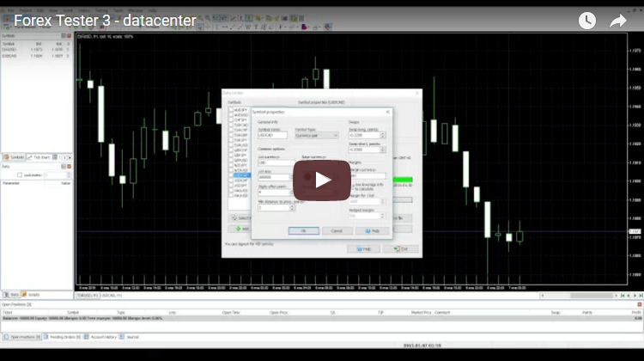Click the Swap long points stepper
Image resolution: width=644 pixels, height=361 pixels.
(x=382, y=135)
